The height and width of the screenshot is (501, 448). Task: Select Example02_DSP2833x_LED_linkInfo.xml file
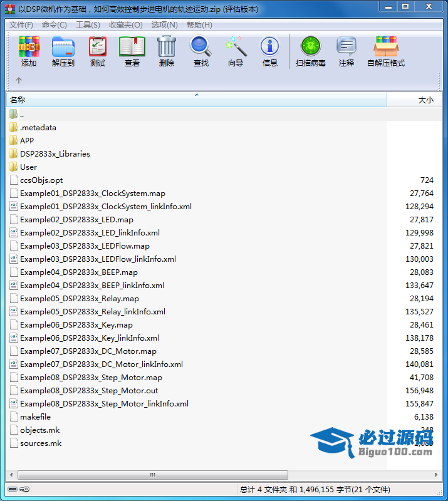90,232
